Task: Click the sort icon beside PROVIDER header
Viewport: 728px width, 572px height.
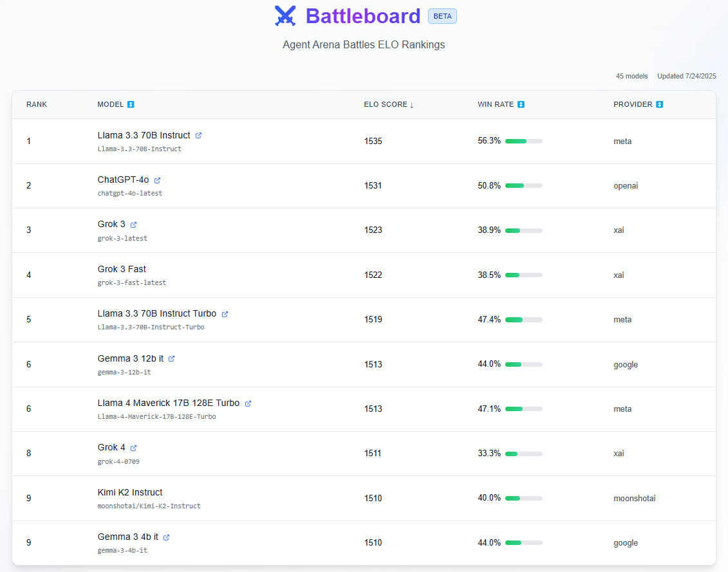Action: (659, 104)
